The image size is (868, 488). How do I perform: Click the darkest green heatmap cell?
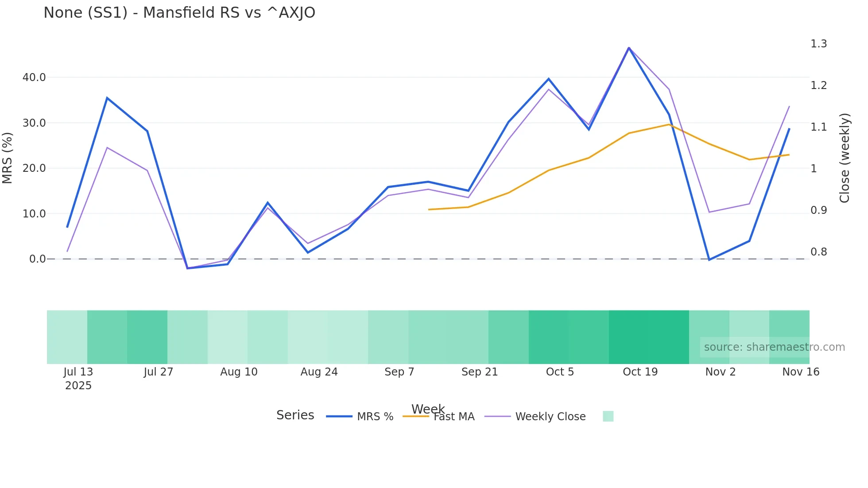pos(649,337)
